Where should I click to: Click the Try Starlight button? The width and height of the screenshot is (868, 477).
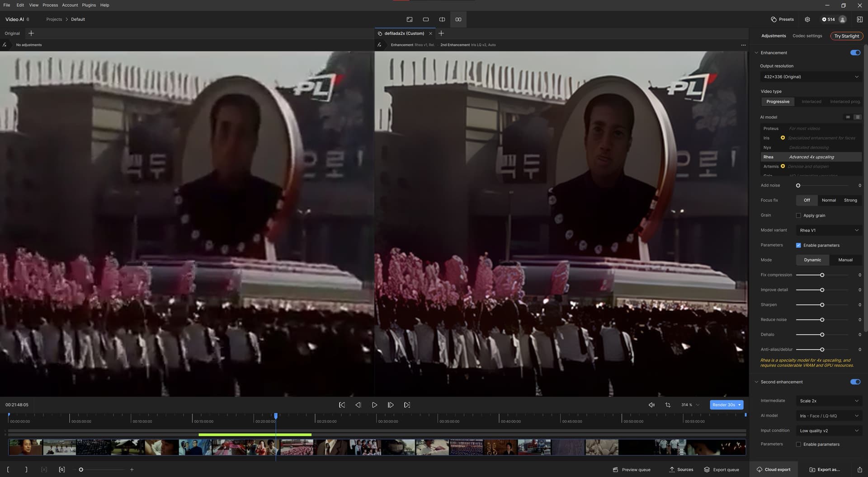click(846, 36)
